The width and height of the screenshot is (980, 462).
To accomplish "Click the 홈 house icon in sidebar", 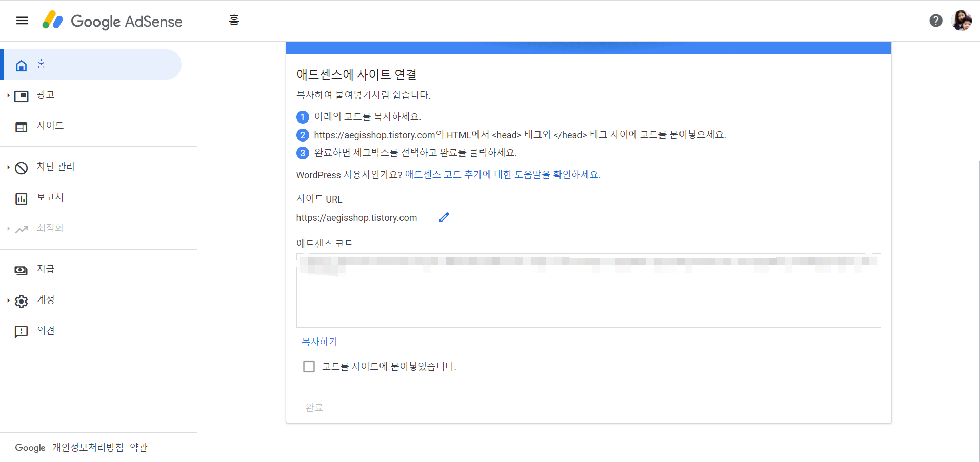I will click(21, 65).
